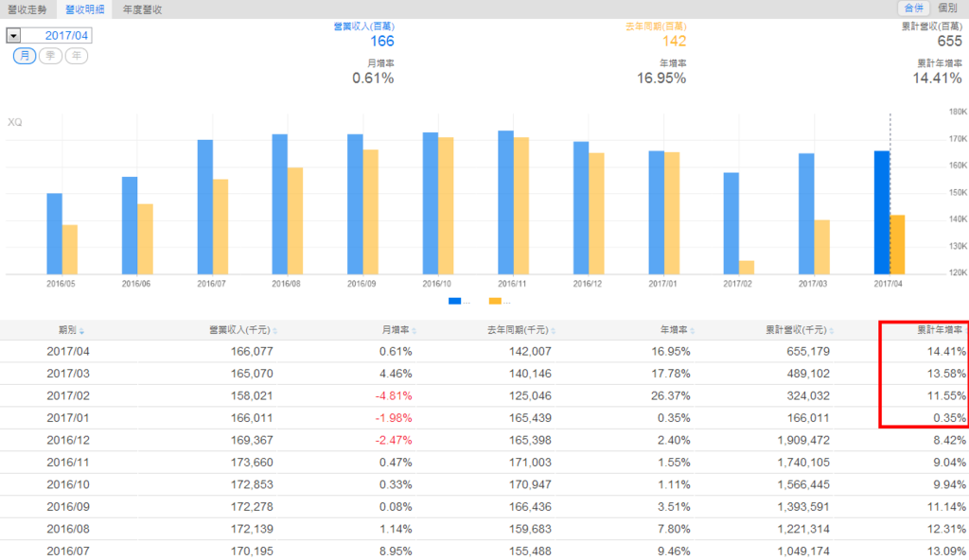
Task: Switch to the 年度營收 tab
Action: [142, 9]
